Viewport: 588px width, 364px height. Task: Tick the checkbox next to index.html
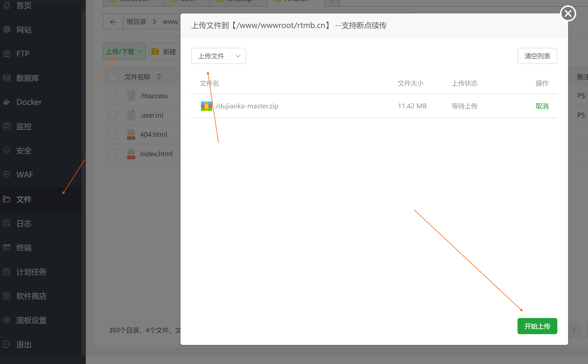pos(113,154)
